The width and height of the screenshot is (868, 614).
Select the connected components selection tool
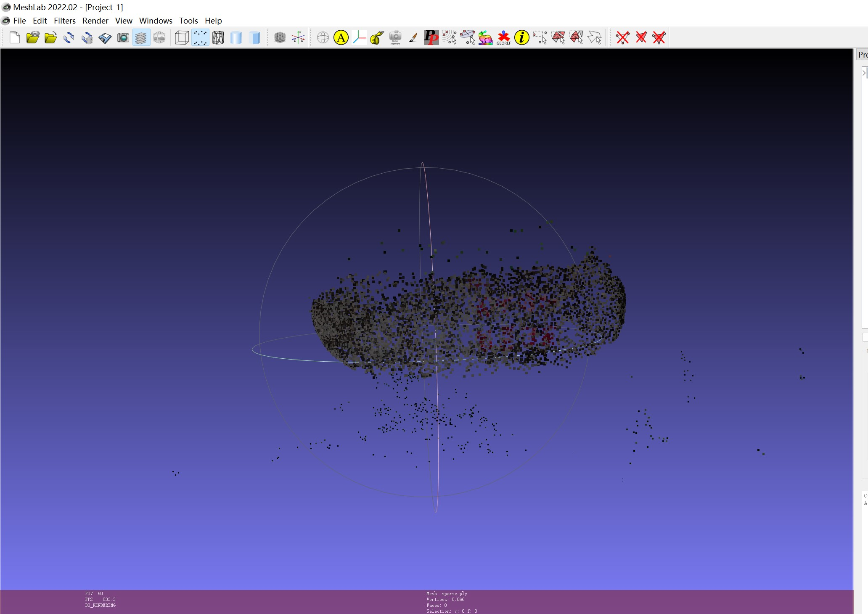coord(467,37)
